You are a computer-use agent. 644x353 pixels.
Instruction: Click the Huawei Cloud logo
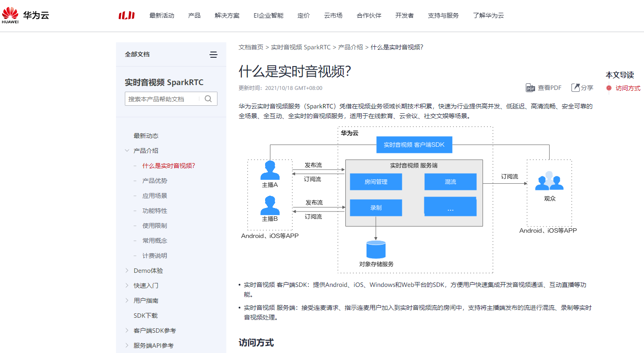coord(26,15)
